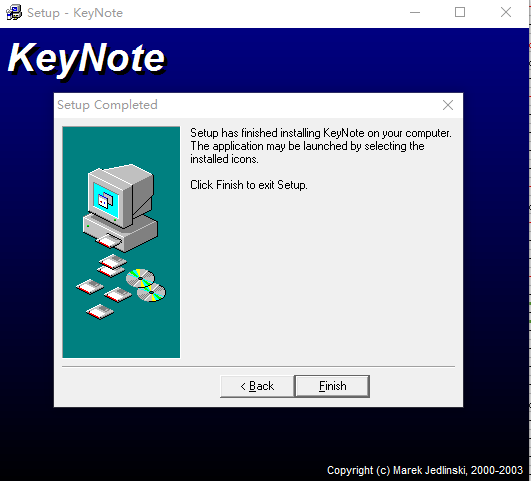Click the large KeyNote logo heading
This screenshot has width=531, height=481.
pyautogui.click(x=87, y=58)
